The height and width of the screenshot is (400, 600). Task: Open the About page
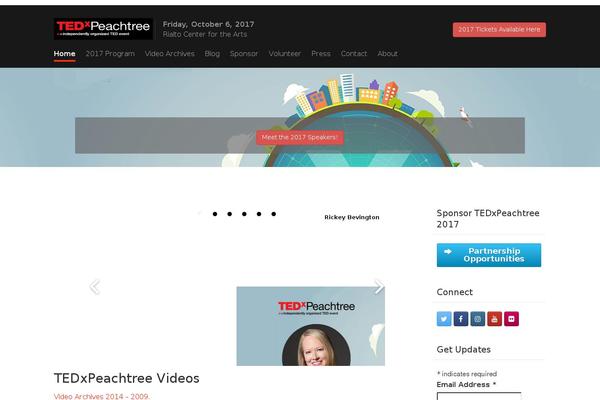click(x=388, y=54)
